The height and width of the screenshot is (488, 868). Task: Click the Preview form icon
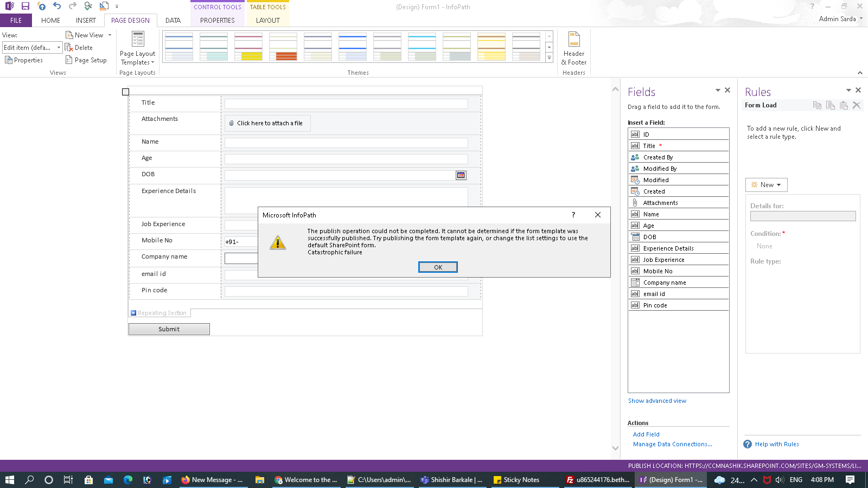coord(104,6)
